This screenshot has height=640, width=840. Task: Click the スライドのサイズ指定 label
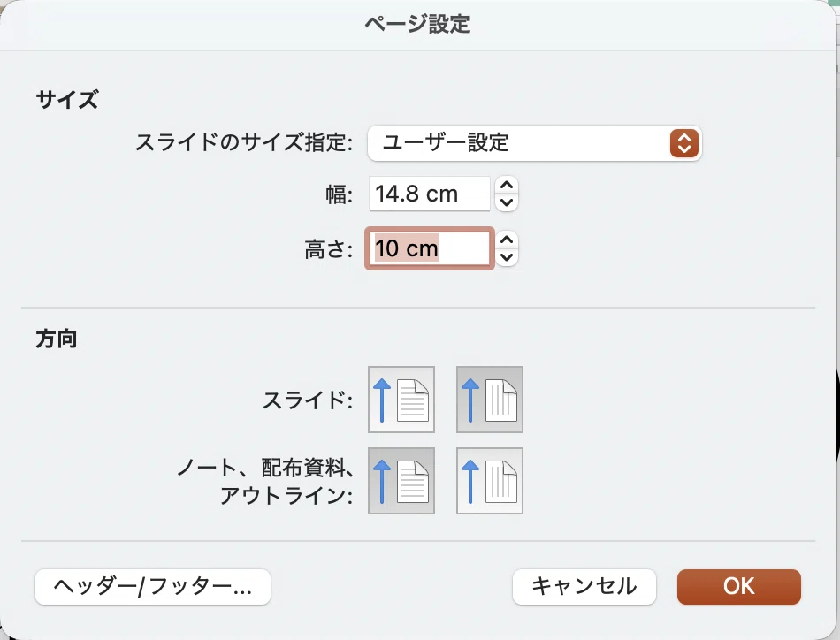244,142
